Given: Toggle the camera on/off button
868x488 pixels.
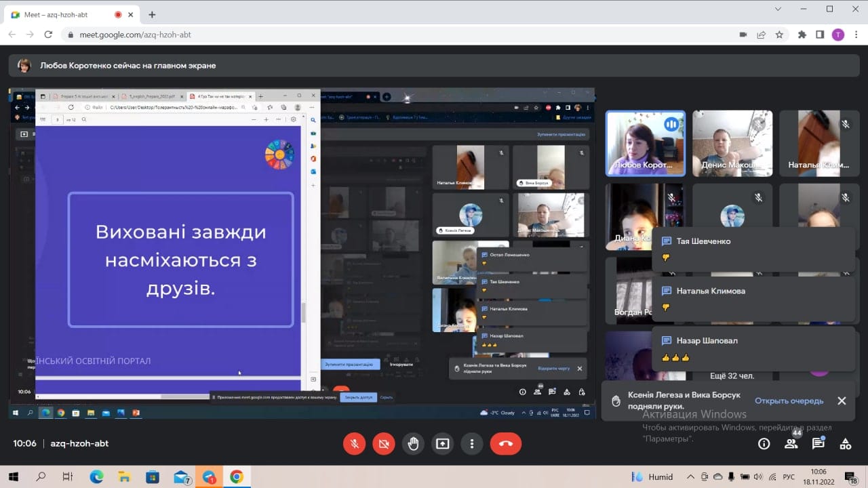Looking at the screenshot, I should click(384, 444).
